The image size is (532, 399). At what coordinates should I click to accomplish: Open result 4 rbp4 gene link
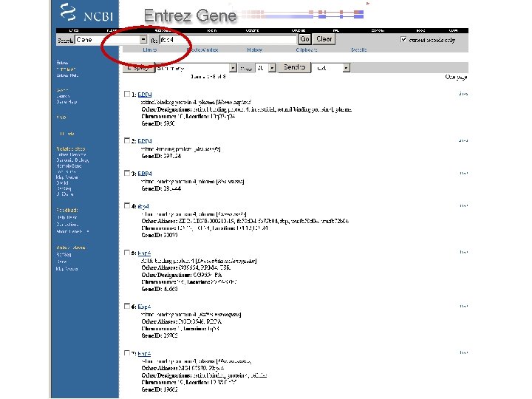143,206
